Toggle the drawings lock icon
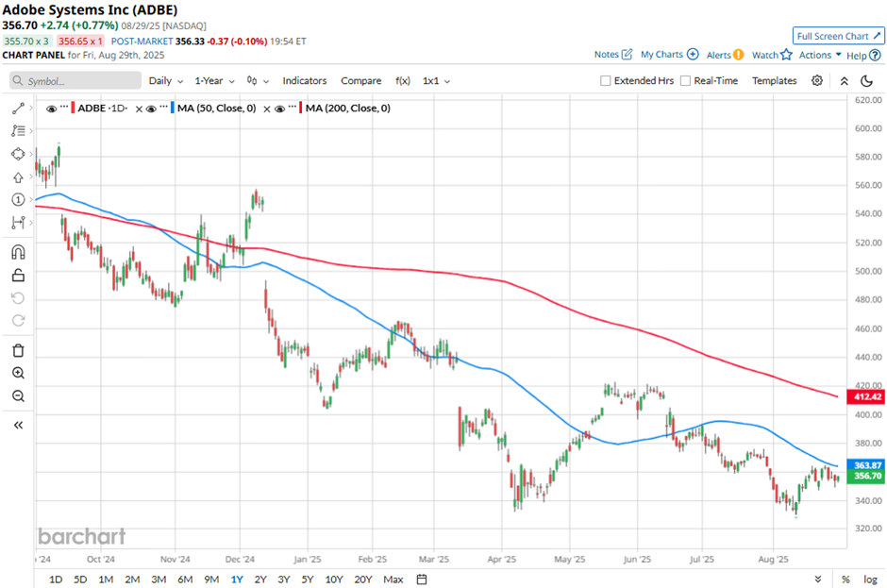The image size is (887, 588). 18,275
